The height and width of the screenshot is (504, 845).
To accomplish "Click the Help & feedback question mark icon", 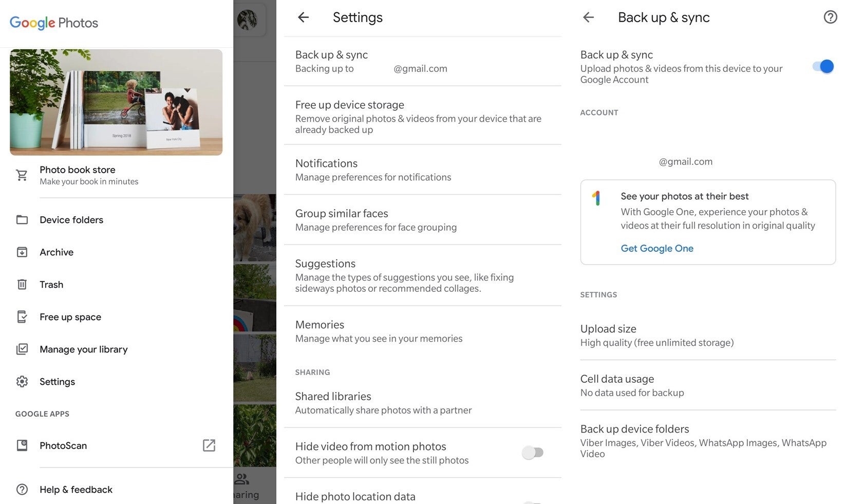I will [x=22, y=490].
